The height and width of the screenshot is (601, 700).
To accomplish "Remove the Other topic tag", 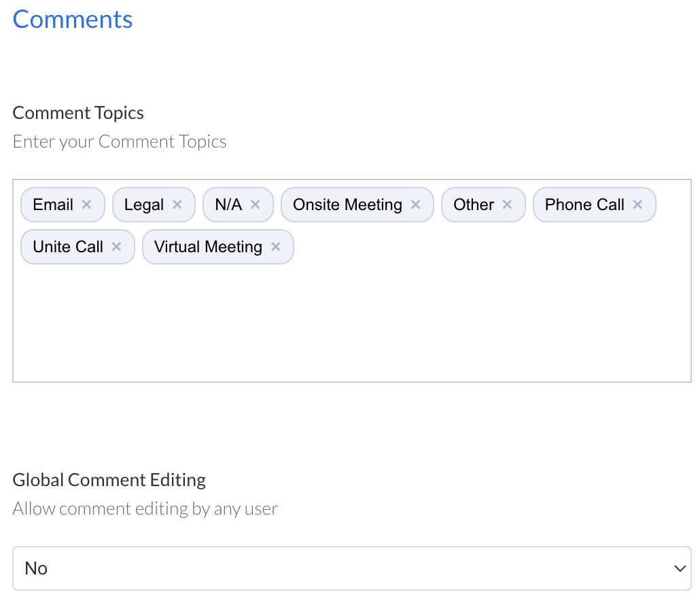I will click(506, 204).
